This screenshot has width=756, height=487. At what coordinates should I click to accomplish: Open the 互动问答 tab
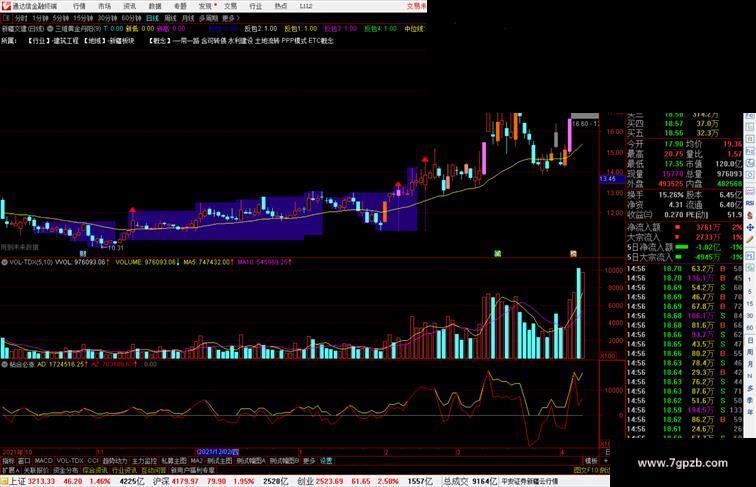click(x=154, y=470)
